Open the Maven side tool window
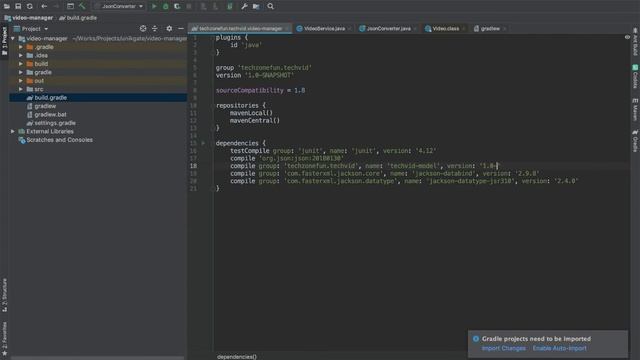 point(635,109)
